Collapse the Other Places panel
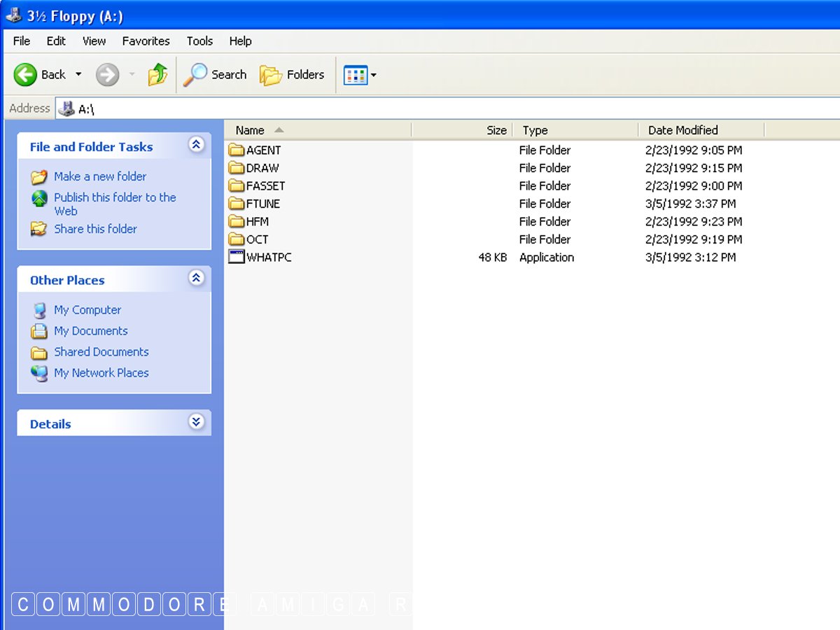 point(197,279)
